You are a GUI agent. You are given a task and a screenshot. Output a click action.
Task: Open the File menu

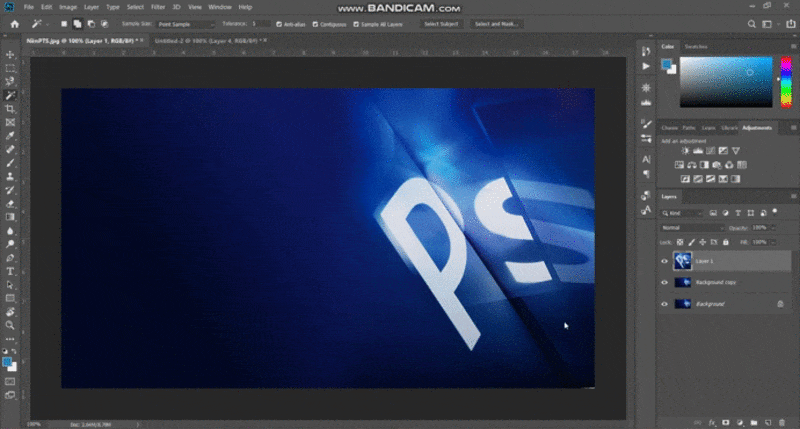(x=29, y=7)
